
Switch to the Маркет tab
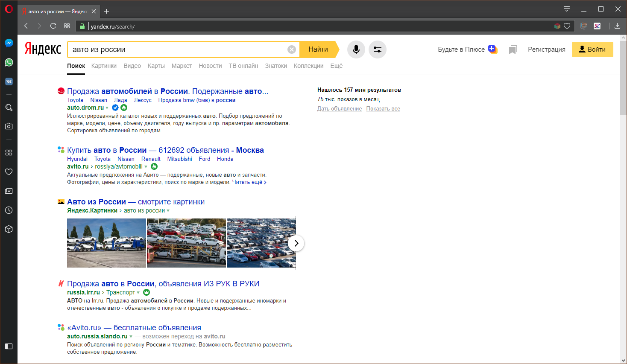(x=182, y=66)
